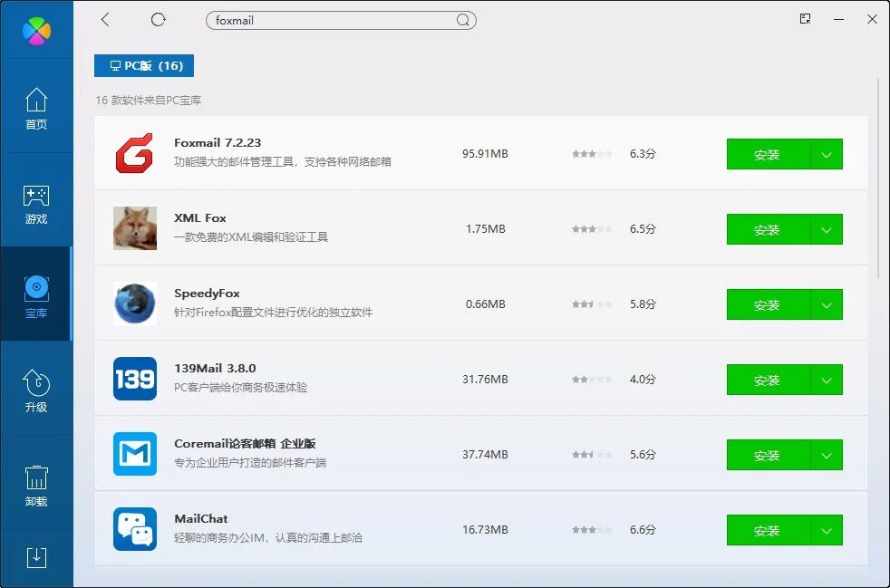Click the 139Mail blue icon
890x588 pixels.
coord(134,379)
